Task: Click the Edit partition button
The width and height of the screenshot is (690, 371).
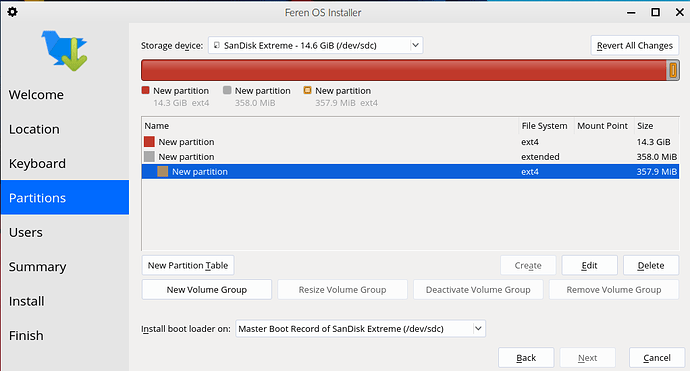Action: pyautogui.click(x=589, y=265)
